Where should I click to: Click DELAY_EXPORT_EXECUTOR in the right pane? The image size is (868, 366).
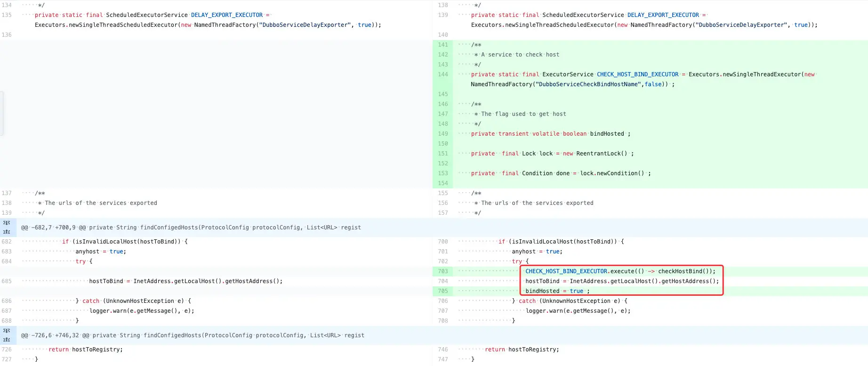tap(663, 15)
